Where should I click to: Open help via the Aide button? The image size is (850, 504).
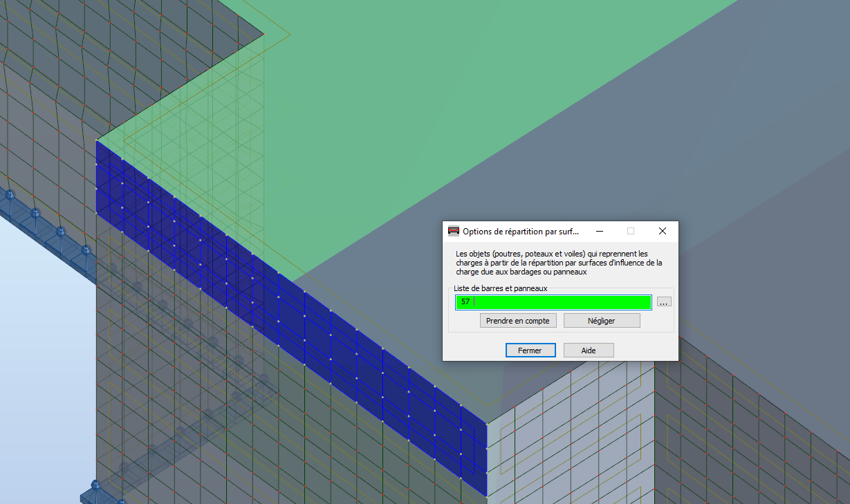click(588, 350)
